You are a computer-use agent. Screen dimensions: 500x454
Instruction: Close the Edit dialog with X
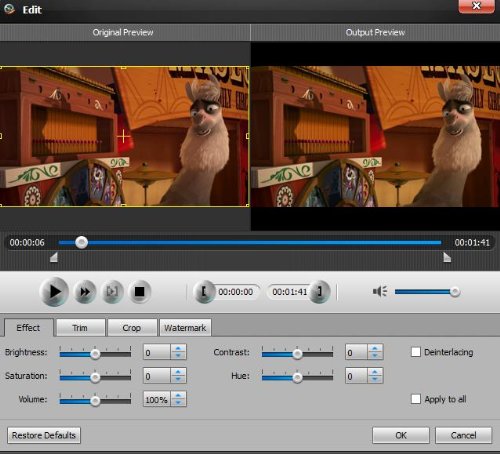coord(476,6)
